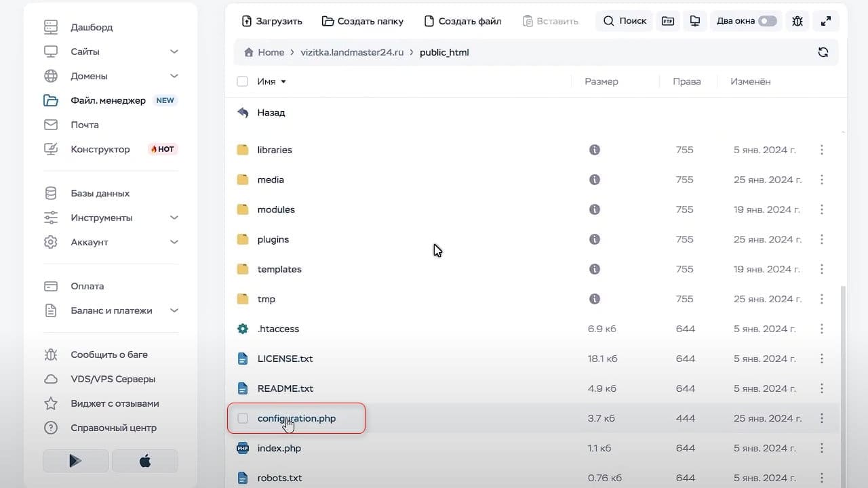This screenshot has width=868, height=488.
Task: Check the configuration.php checkbox
Action: [x=242, y=418]
